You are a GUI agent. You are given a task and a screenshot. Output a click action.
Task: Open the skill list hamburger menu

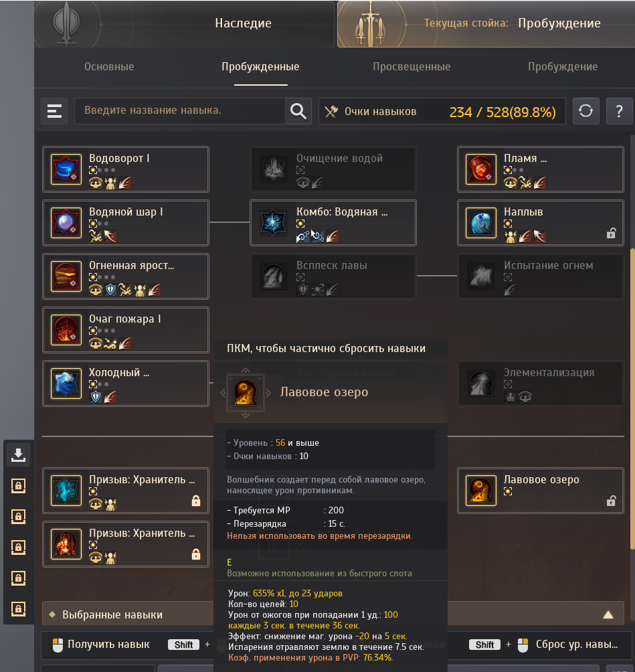pos(54,111)
